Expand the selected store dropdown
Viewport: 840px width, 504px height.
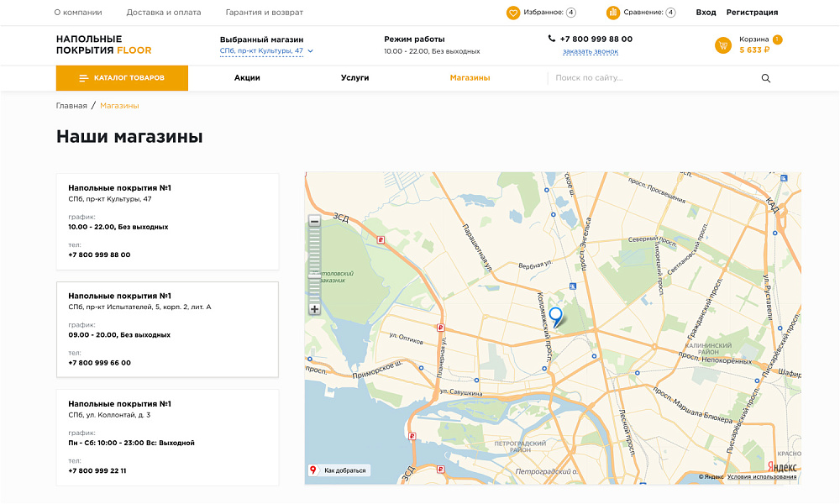[310, 51]
